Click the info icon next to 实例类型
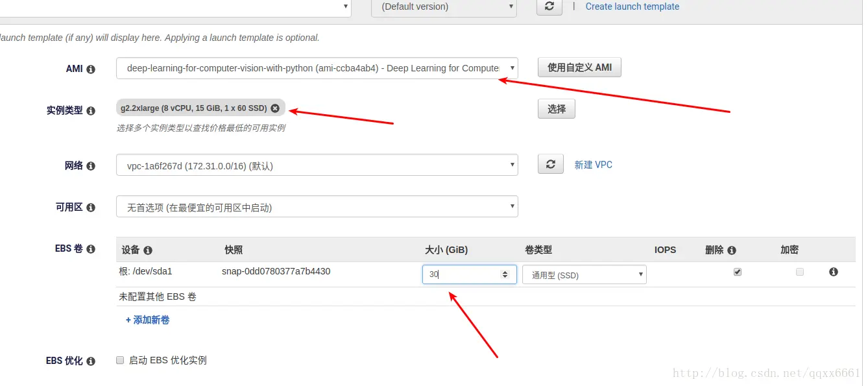The width and height of the screenshot is (868, 386). tap(91, 111)
